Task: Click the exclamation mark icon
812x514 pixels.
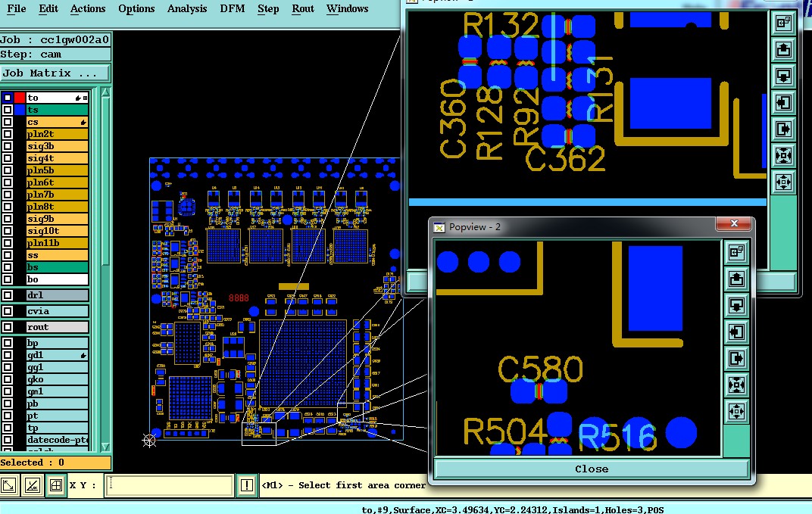Action: [246, 485]
